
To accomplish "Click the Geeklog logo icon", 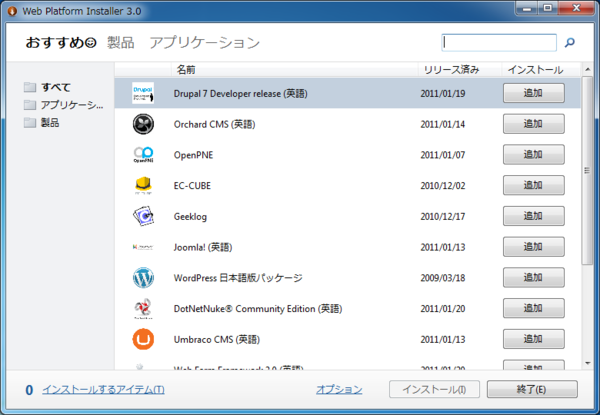I will (x=143, y=216).
